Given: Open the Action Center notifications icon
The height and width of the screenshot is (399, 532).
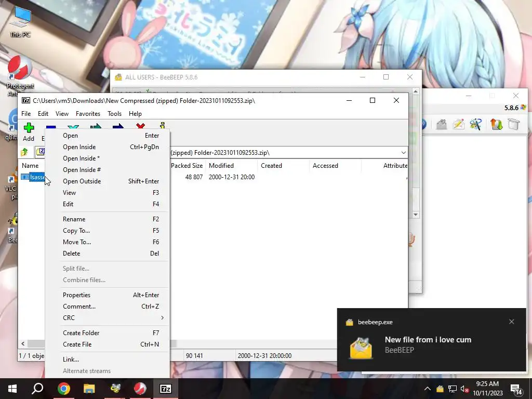Looking at the screenshot, I should [x=516, y=389].
